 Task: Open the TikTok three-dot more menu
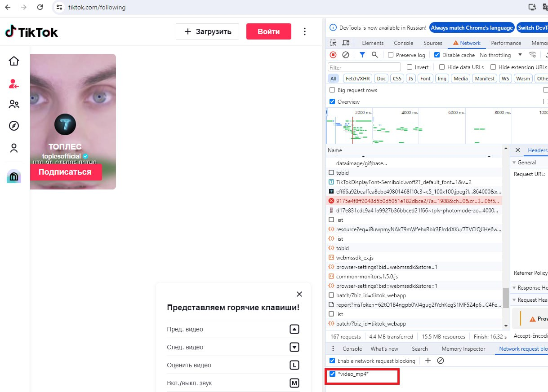pyautogui.click(x=305, y=31)
